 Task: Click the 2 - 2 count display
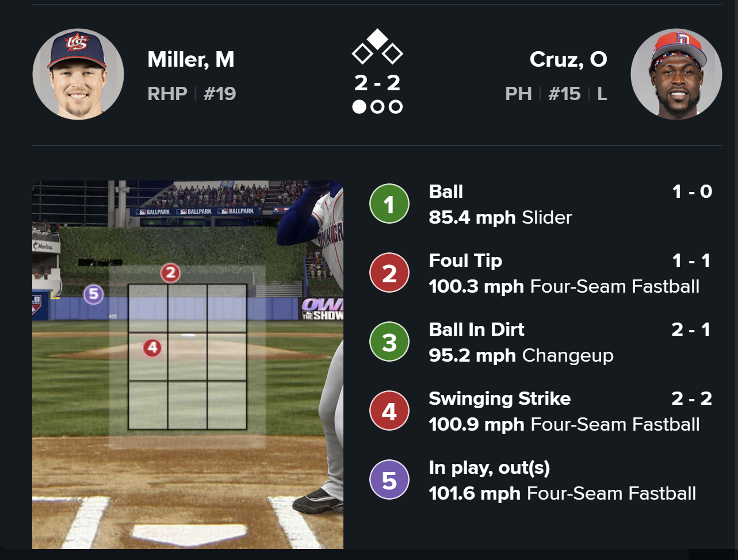(377, 83)
